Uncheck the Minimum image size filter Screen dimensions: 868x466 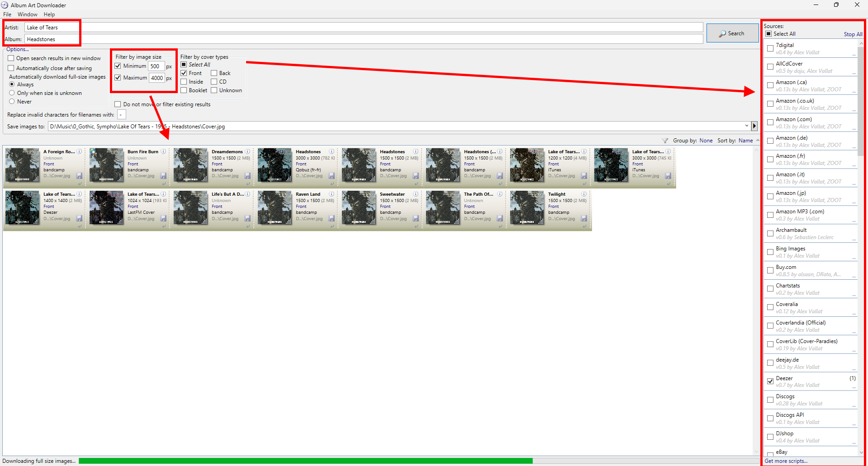pos(118,66)
